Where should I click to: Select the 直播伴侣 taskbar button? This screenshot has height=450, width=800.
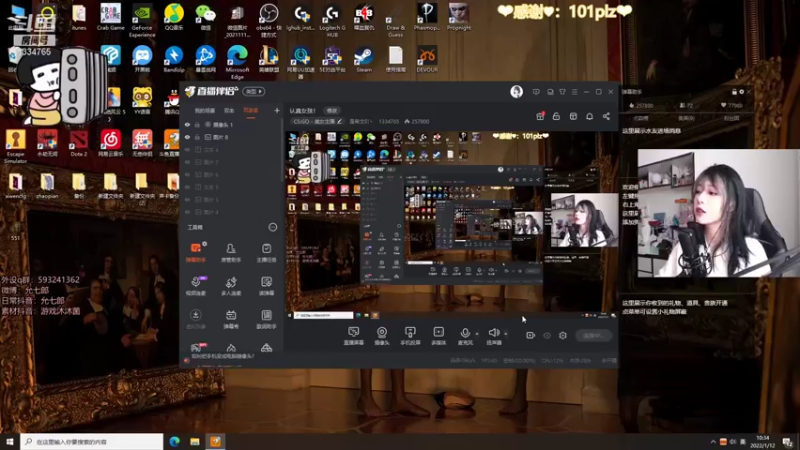tap(215, 441)
